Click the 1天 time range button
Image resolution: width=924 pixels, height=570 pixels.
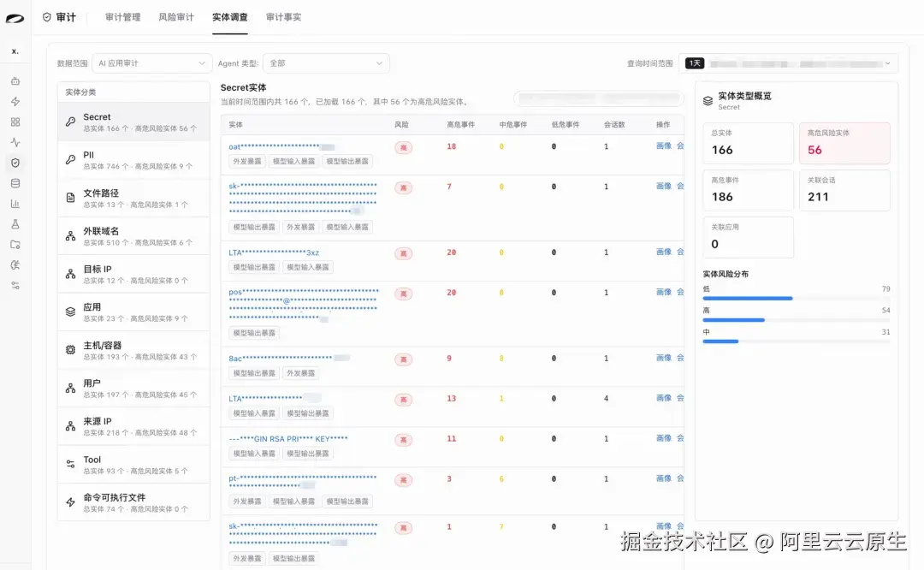[x=695, y=63]
